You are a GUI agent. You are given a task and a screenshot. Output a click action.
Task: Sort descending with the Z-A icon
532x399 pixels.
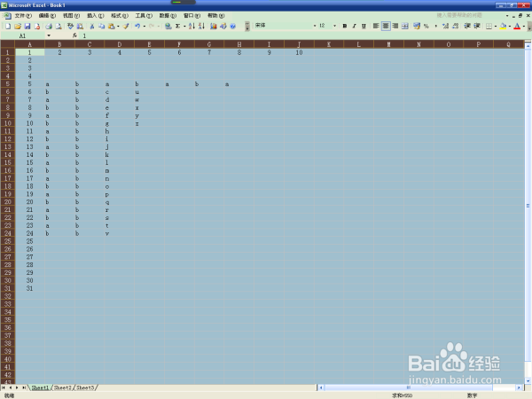[x=201, y=26]
